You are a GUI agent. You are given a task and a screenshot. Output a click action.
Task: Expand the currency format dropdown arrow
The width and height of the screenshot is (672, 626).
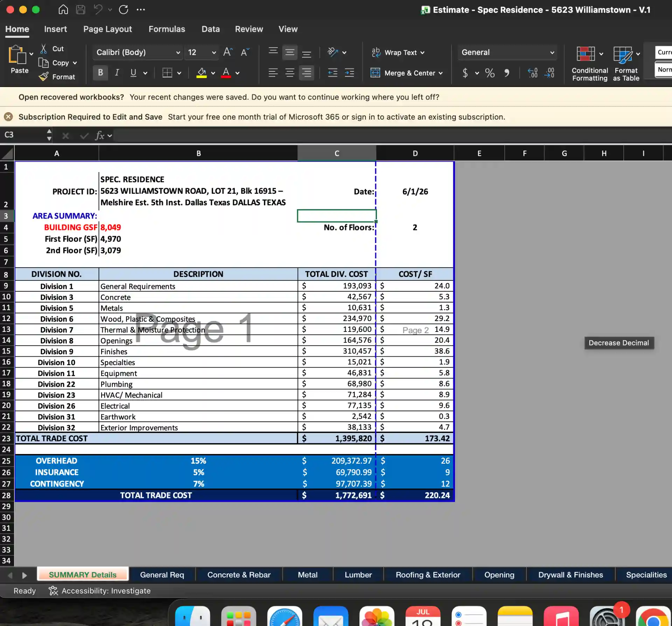coord(477,73)
